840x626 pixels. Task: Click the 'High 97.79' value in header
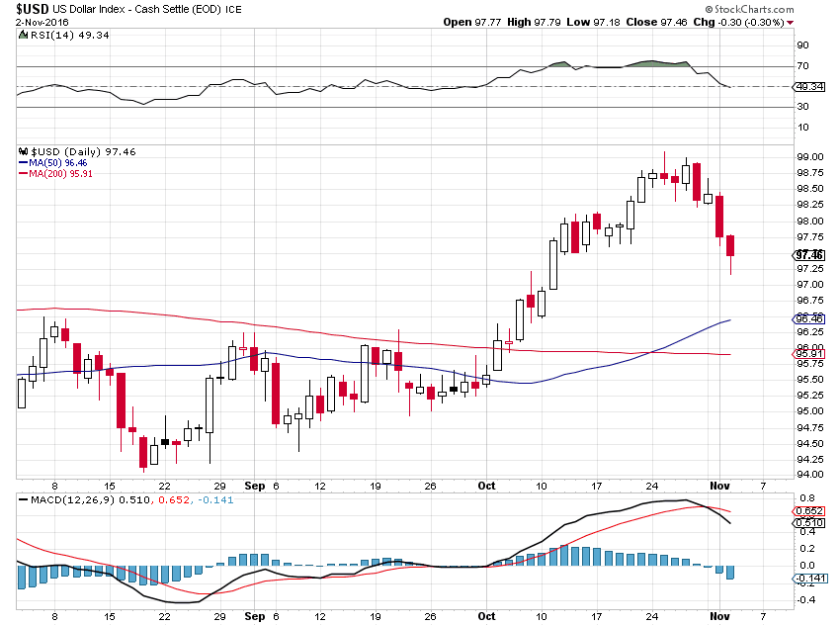[534, 22]
